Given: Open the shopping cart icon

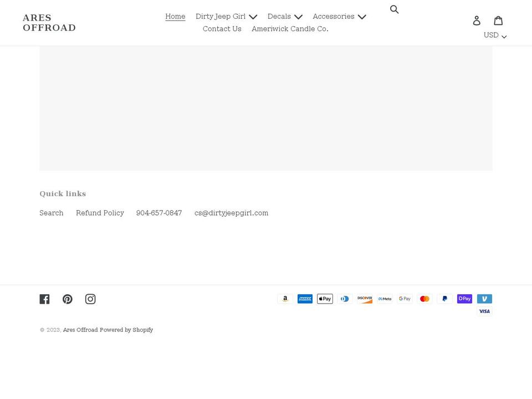Looking at the screenshot, I should tap(498, 21).
